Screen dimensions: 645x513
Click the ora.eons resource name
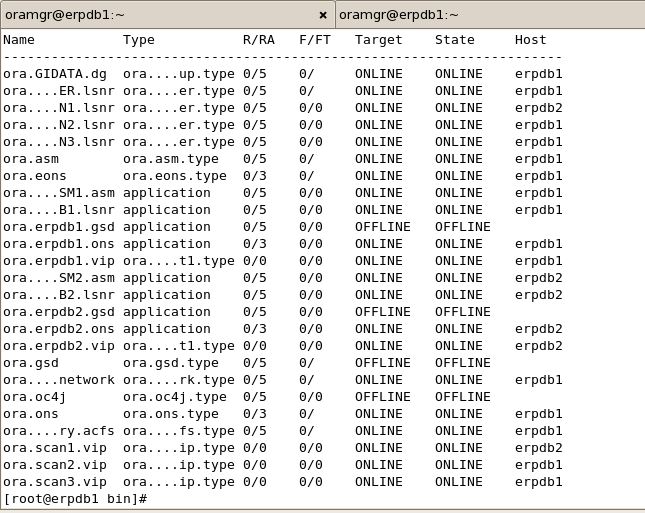tap(35, 176)
